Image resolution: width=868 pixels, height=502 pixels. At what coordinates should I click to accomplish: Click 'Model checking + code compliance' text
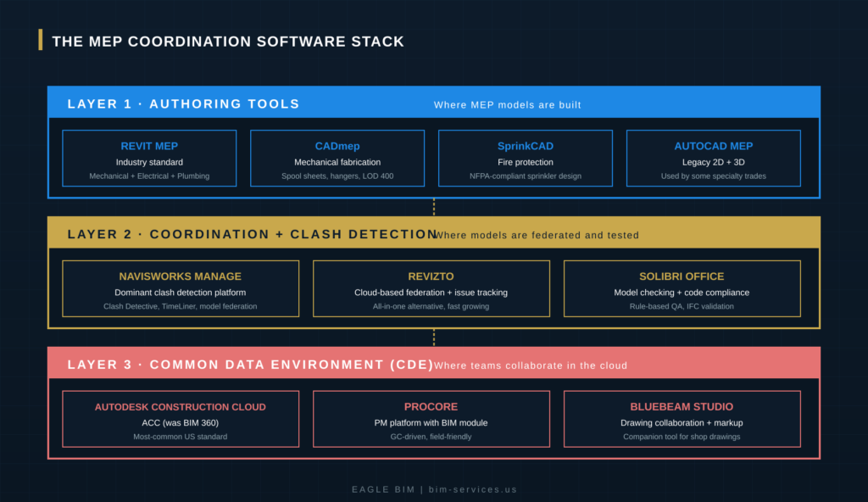pyautogui.click(x=682, y=293)
